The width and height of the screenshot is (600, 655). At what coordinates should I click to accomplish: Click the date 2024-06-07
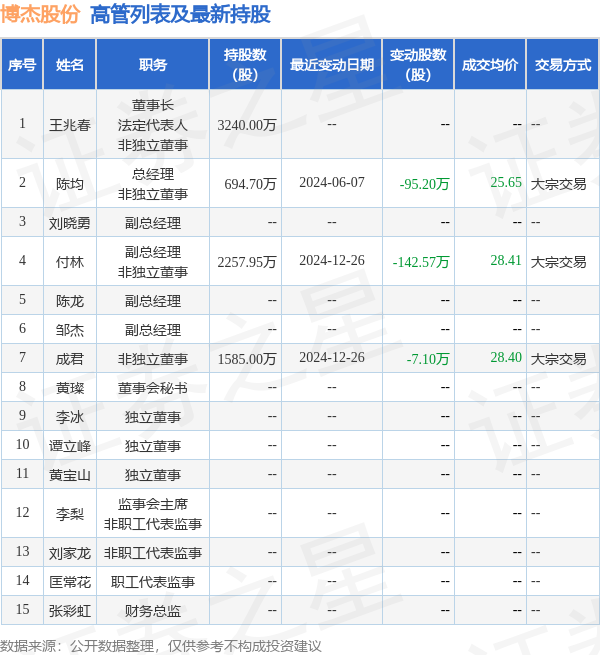(332, 182)
